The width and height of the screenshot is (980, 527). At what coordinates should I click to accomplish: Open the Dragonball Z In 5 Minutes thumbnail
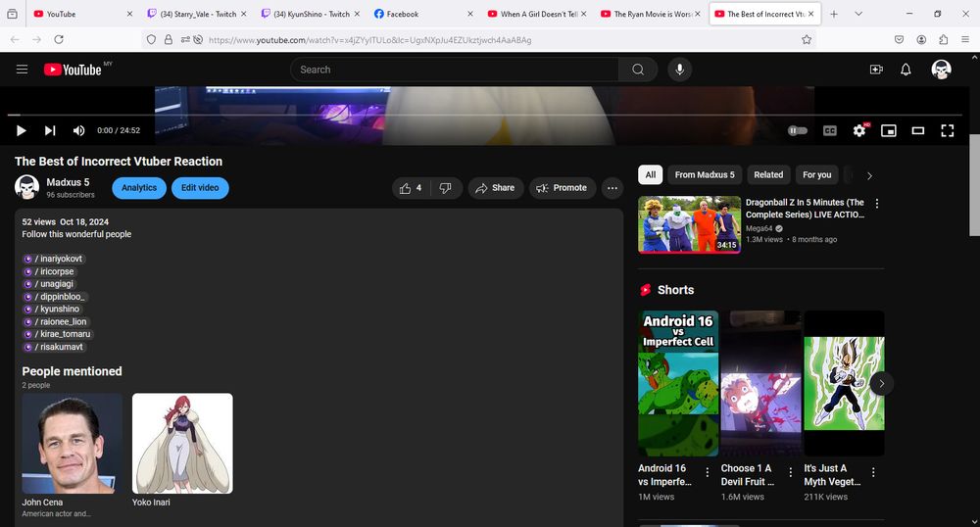[x=689, y=224]
